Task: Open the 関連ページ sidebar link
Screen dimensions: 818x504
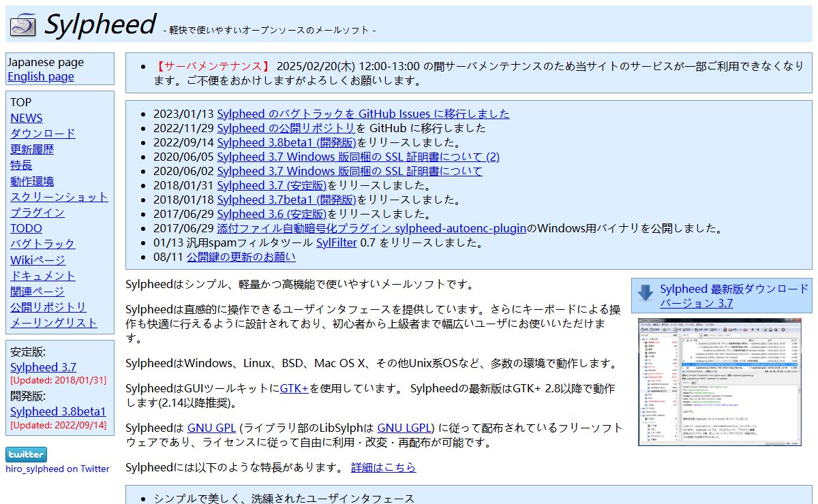Action: 37,292
